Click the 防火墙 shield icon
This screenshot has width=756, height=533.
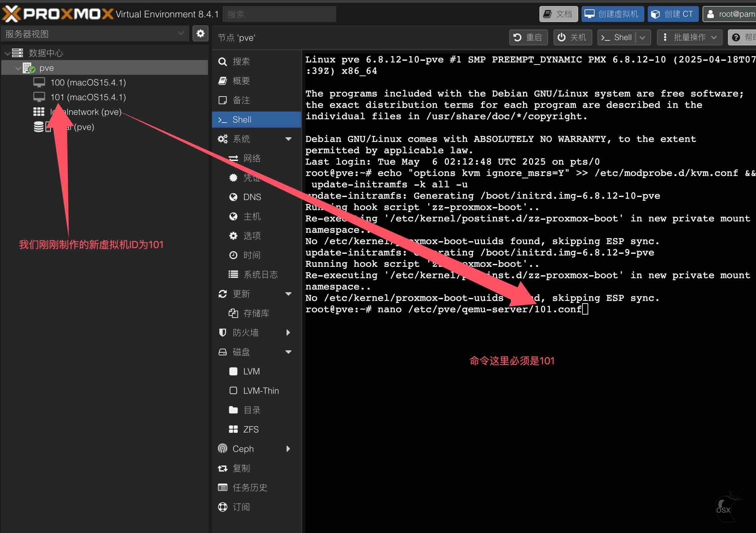tap(223, 333)
